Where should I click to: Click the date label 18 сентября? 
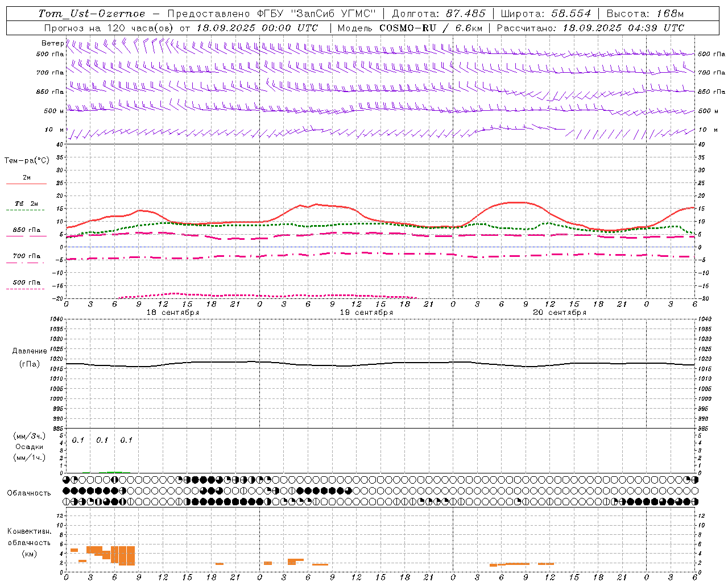click(173, 313)
